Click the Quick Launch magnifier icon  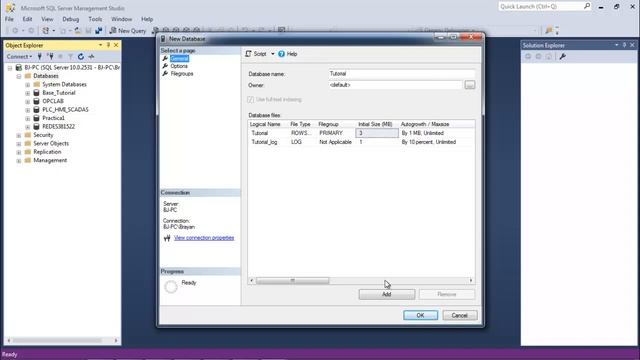tap(587, 6)
